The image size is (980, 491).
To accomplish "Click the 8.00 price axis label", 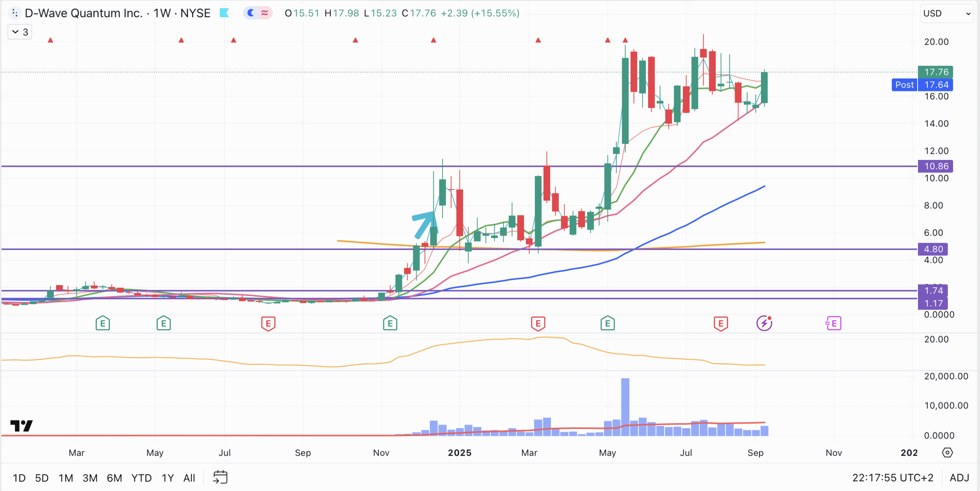I will 933,206.
